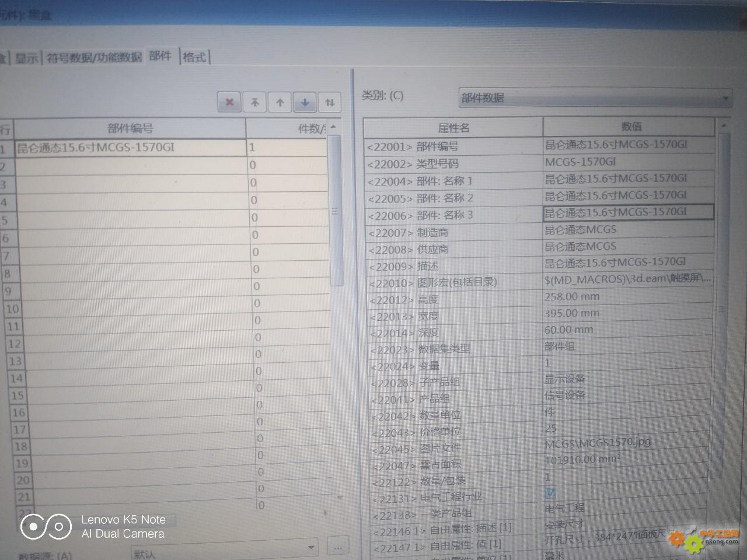Select <22042> 数量单位 property
Screen dimensions: 747x560
click(x=458, y=416)
